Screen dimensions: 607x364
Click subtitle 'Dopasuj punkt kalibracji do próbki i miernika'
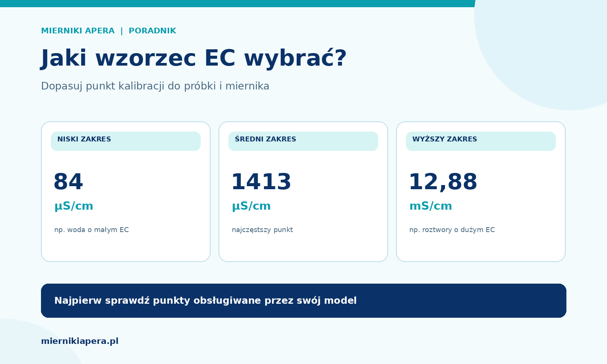(x=155, y=86)
